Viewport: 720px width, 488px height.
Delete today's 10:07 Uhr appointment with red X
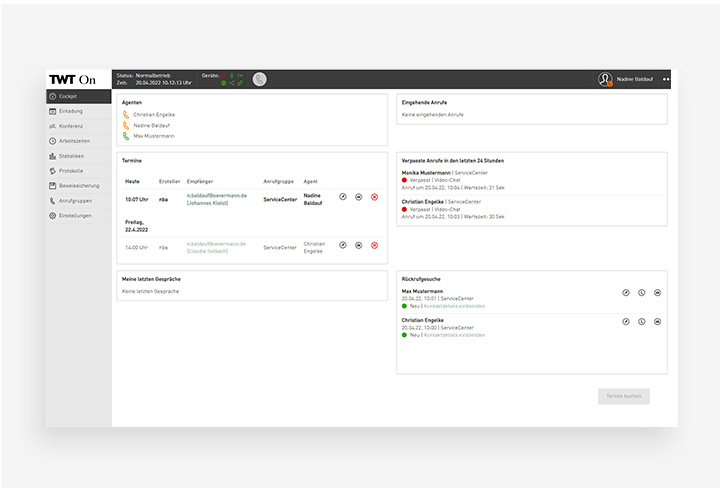(x=374, y=197)
